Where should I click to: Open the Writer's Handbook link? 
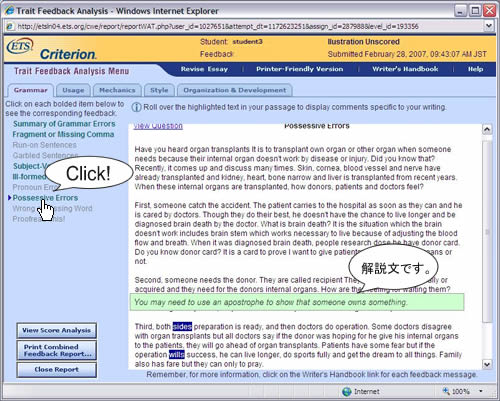[x=405, y=69]
